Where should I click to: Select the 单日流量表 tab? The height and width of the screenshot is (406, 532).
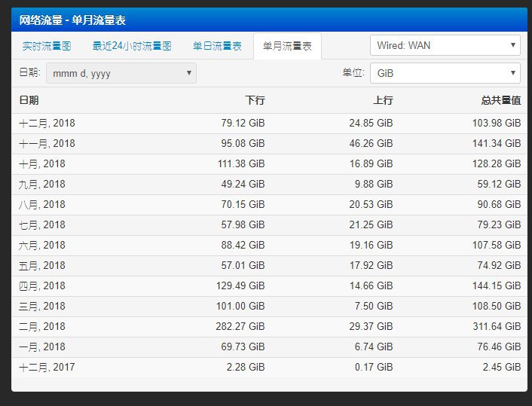point(217,46)
